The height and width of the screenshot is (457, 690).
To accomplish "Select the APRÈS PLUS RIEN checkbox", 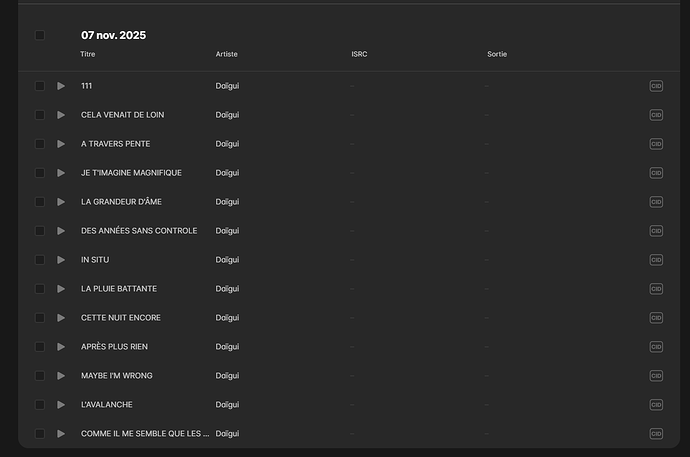I will pos(40,347).
